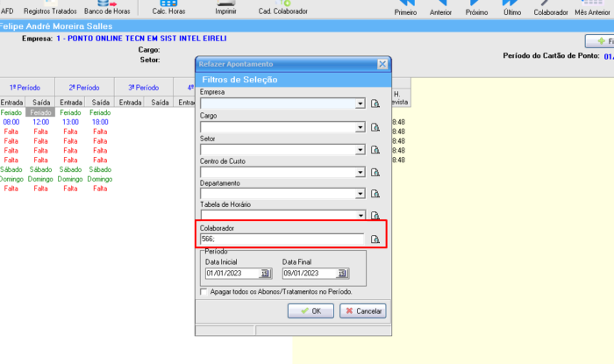The image size is (614, 364).
Task: Open the Empresa search lookup icon
Action: click(x=375, y=103)
